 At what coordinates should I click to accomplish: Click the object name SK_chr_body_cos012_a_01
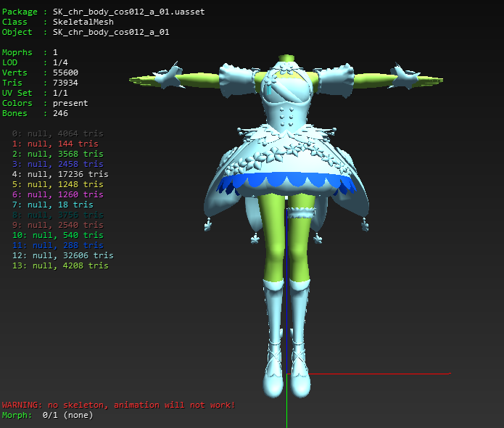[x=111, y=32]
